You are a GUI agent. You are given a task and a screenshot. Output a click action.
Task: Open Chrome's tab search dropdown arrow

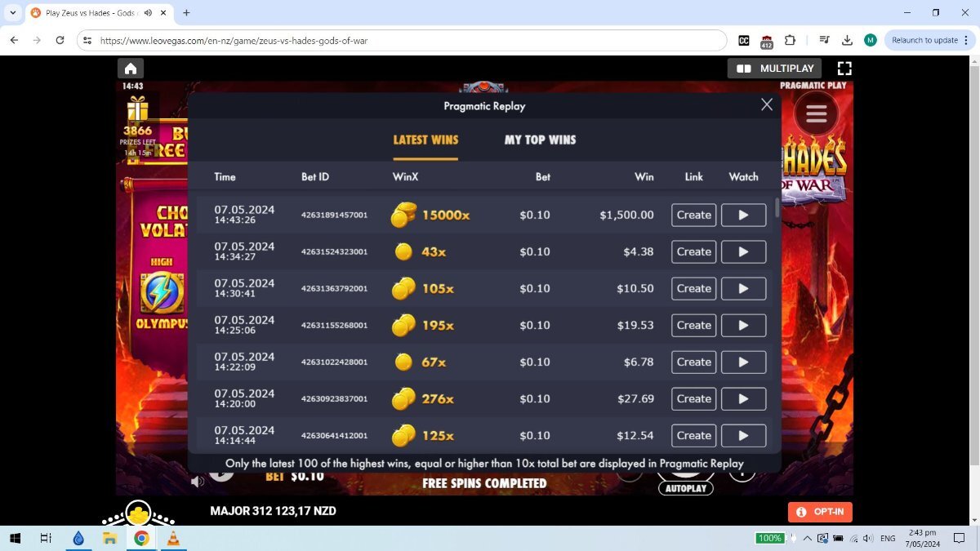point(13,13)
